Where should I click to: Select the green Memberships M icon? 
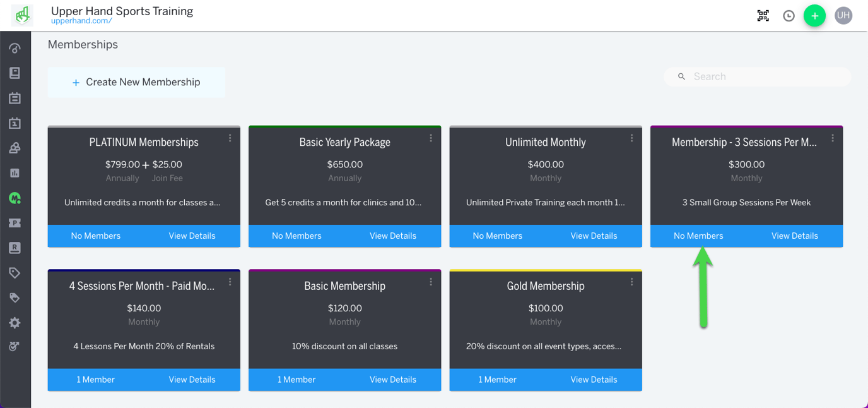tap(15, 198)
